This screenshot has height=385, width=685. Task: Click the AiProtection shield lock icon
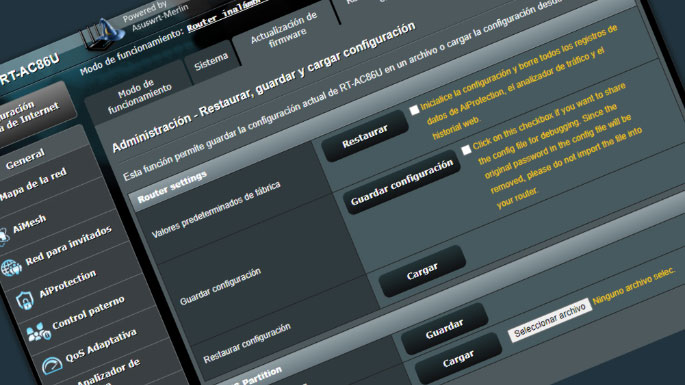25,300
